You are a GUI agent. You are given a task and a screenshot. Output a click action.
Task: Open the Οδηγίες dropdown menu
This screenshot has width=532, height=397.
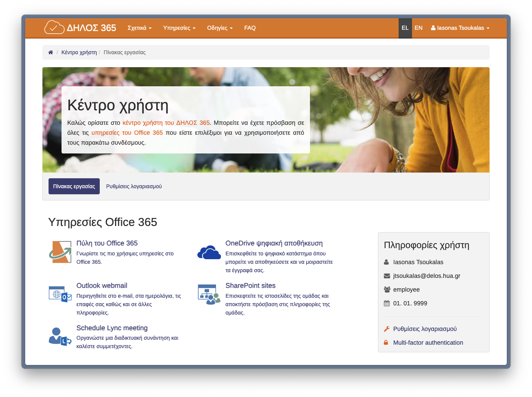point(220,28)
